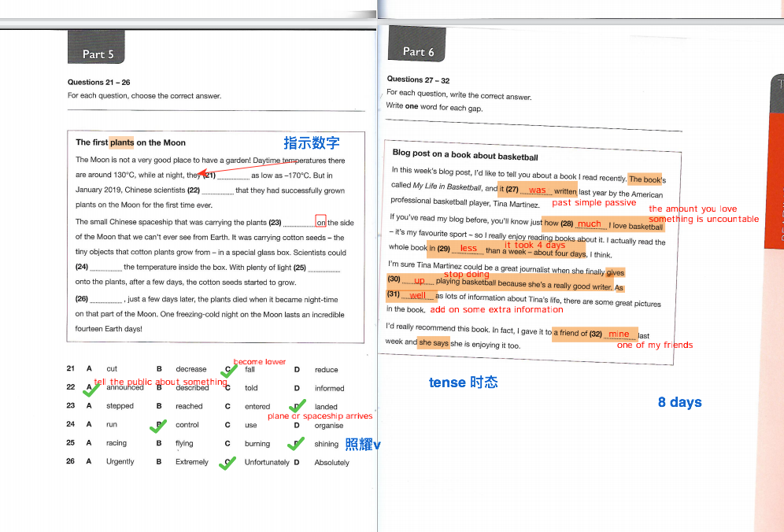784x532 pixels.
Task: Select the red note "tell the public about something"
Action: (x=161, y=382)
